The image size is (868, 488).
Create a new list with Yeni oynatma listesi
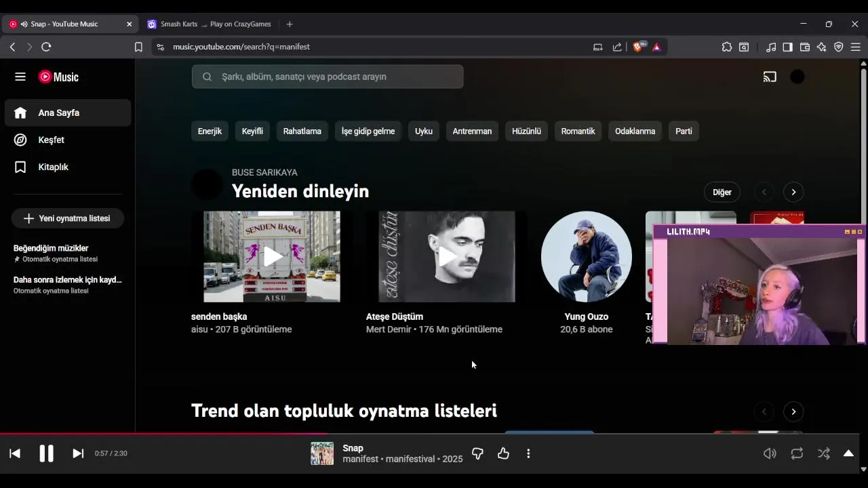click(x=67, y=218)
